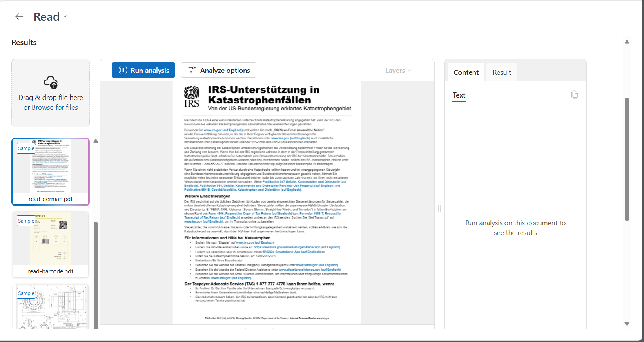The width and height of the screenshot is (644, 342).
Task: Click the Analyze options sliders icon
Action: coord(192,70)
